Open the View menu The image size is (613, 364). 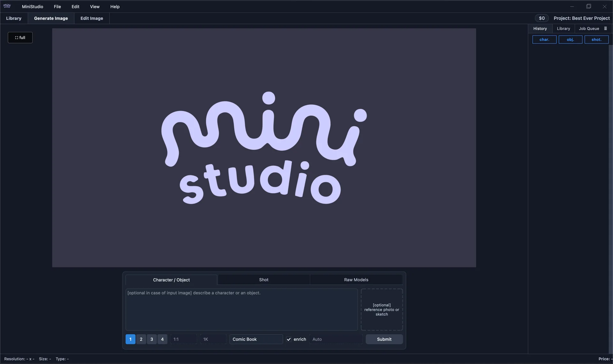[95, 6]
